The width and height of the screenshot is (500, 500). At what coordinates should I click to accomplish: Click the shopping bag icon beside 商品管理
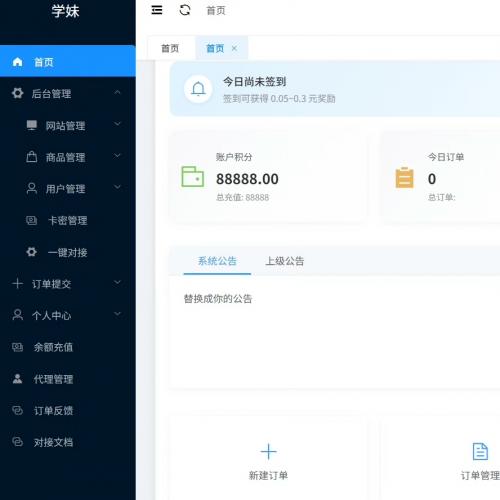pos(32,157)
